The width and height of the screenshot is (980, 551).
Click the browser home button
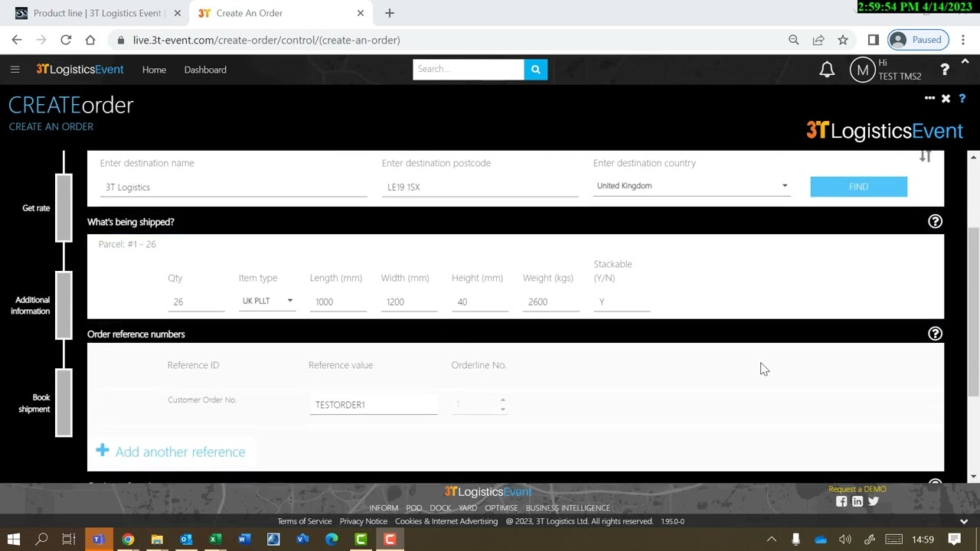click(90, 40)
